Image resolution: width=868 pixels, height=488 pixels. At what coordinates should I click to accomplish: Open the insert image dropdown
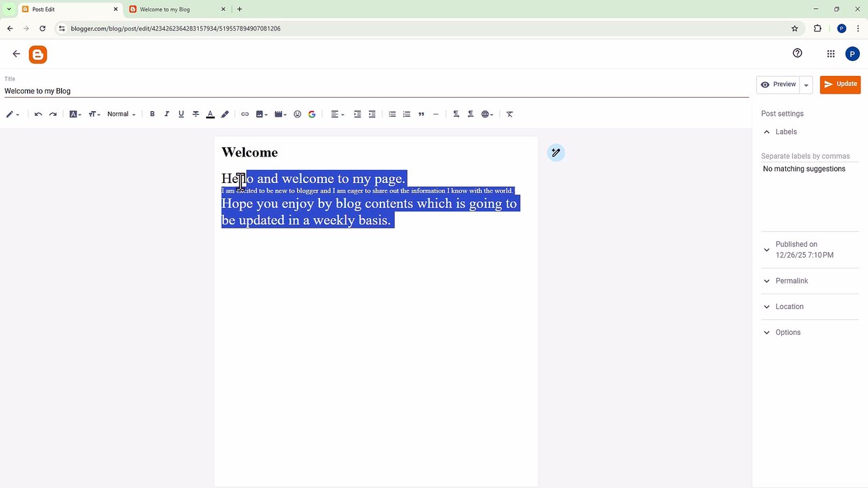pyautogui.click(x=262, y=115)
